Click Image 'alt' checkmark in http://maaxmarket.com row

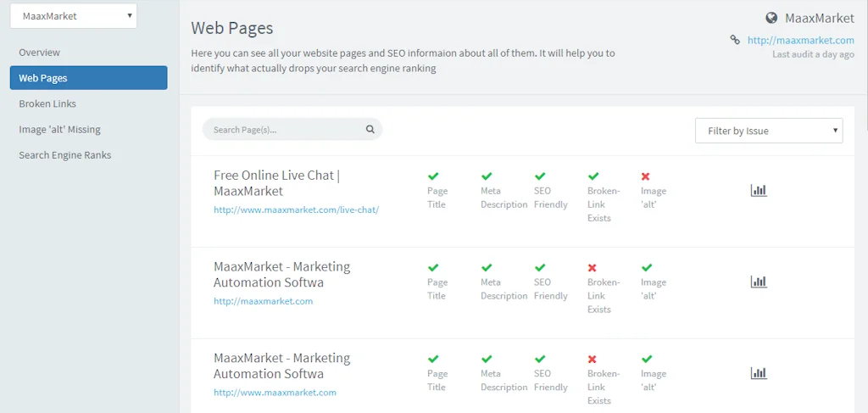(647, 267)
